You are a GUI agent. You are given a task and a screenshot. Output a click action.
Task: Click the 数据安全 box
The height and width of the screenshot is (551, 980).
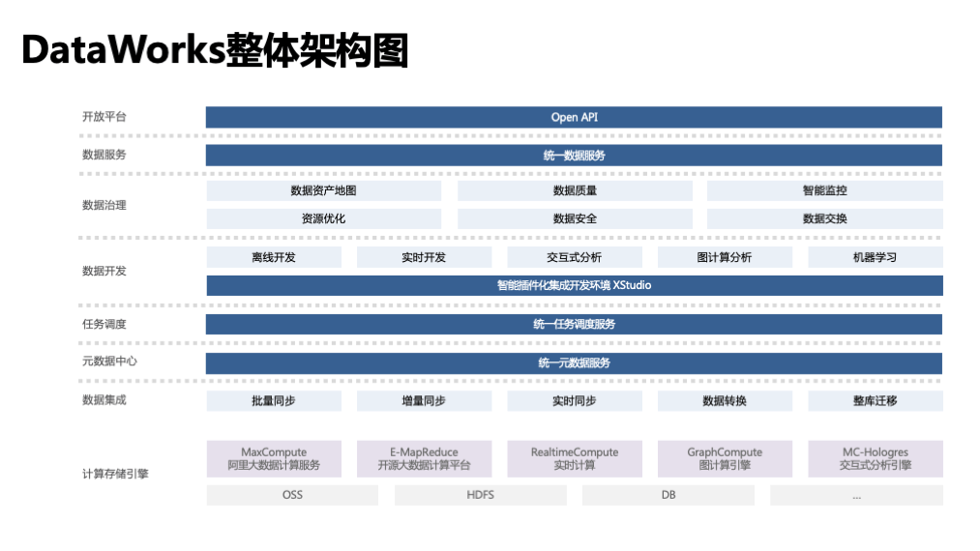pos(575,219)
